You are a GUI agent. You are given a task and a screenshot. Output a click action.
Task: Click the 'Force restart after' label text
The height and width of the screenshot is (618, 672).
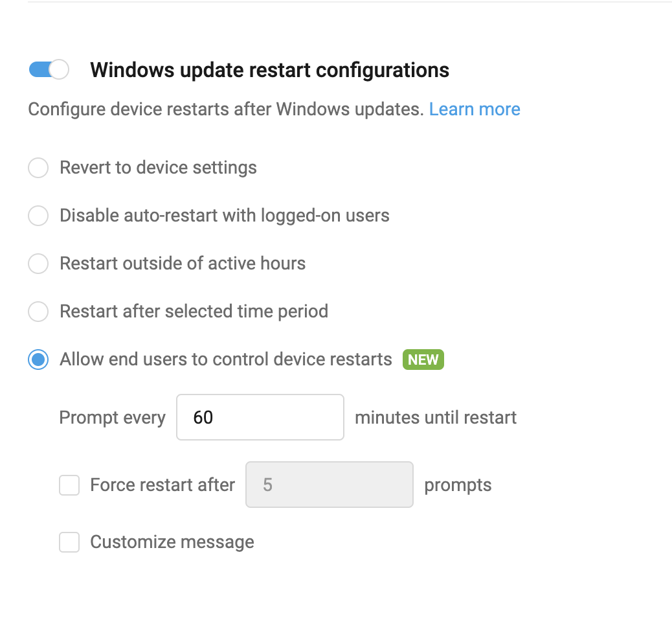tap(162, 485)
